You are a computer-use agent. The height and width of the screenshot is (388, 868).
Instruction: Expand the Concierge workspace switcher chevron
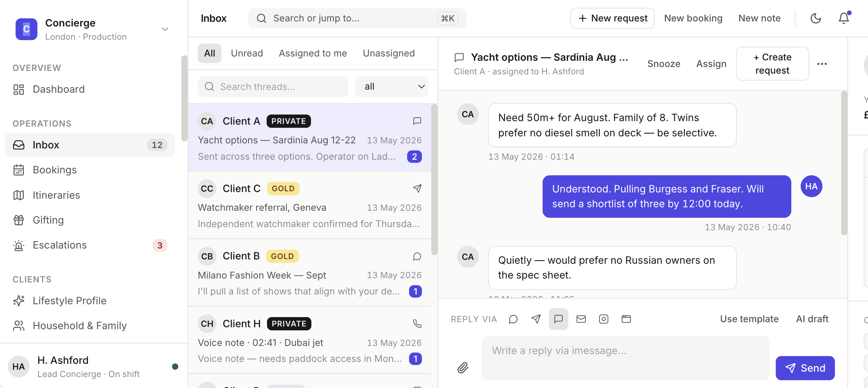165,29
